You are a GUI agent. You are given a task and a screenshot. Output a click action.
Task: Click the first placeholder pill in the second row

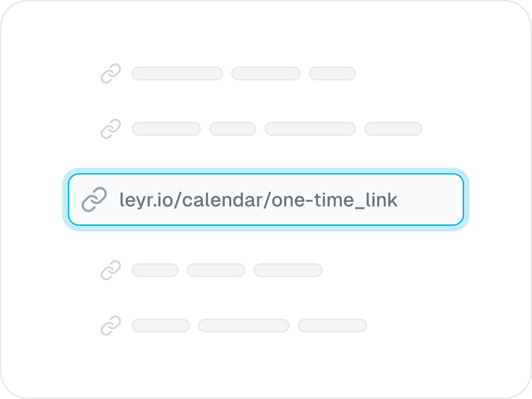(x=166, y=129)
